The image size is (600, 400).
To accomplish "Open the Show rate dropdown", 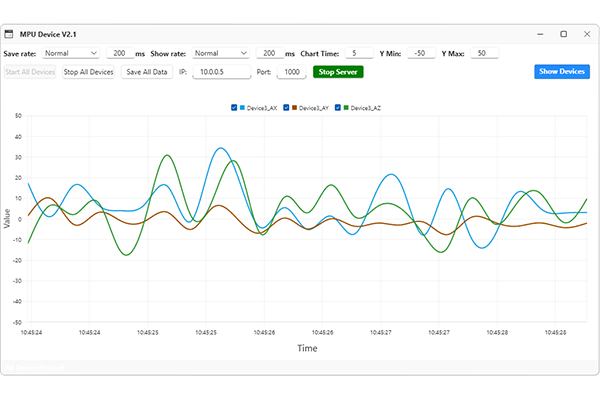I will [x=221, y=53].
